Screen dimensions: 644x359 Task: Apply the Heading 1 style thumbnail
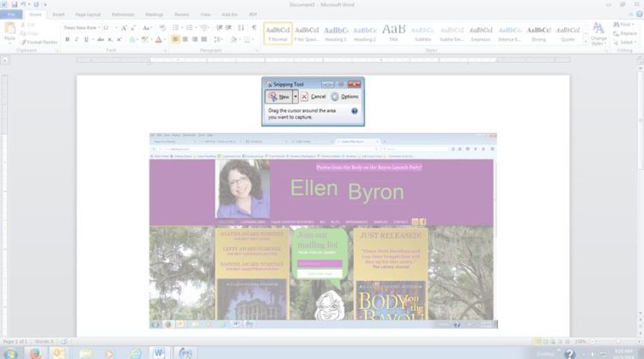(336, 33)
